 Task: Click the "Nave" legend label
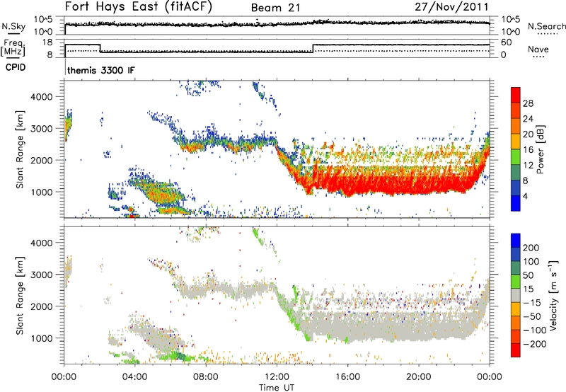tap(538, 49)
